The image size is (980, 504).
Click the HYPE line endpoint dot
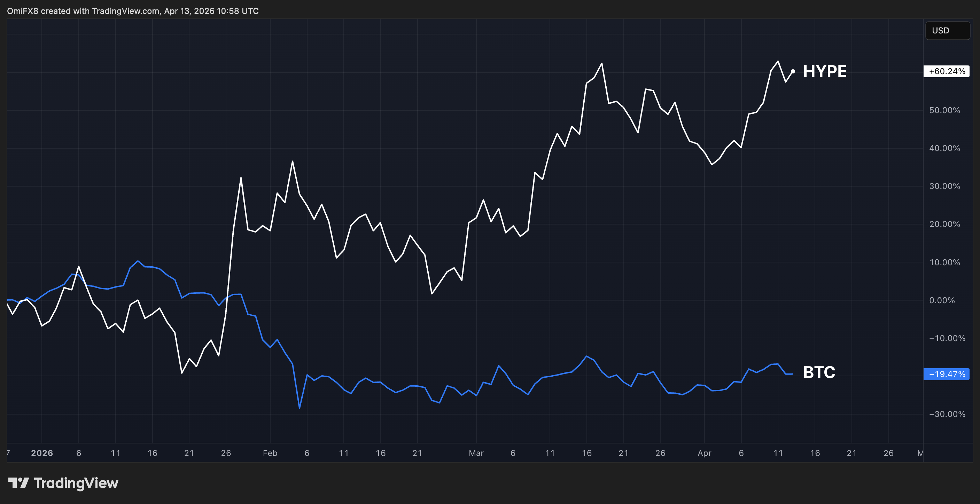(x=793, y=71)
